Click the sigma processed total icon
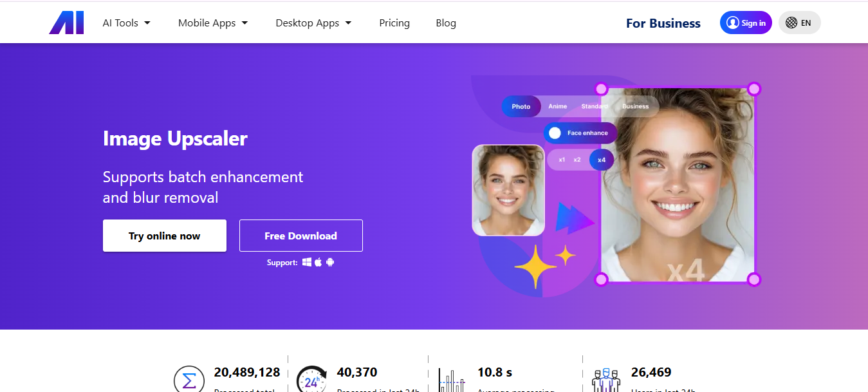This screenshot has width=868, height=392. (189, 380)
